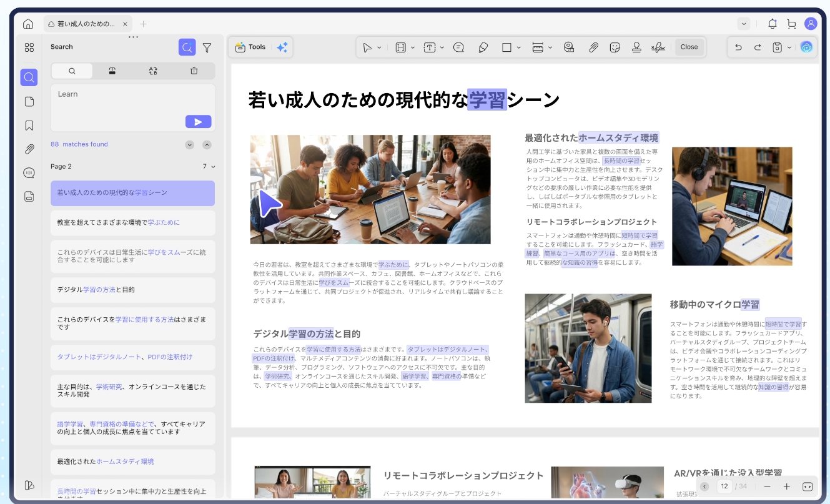Switch to the delete search mode tab
The image size is (830, 504).
click(x=194, y=71)
